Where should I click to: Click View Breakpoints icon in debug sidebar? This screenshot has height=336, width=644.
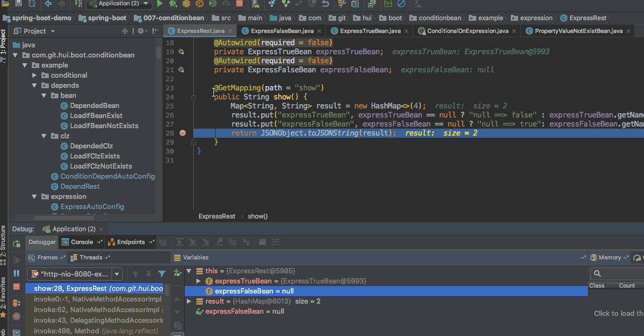tap(17, 302)
